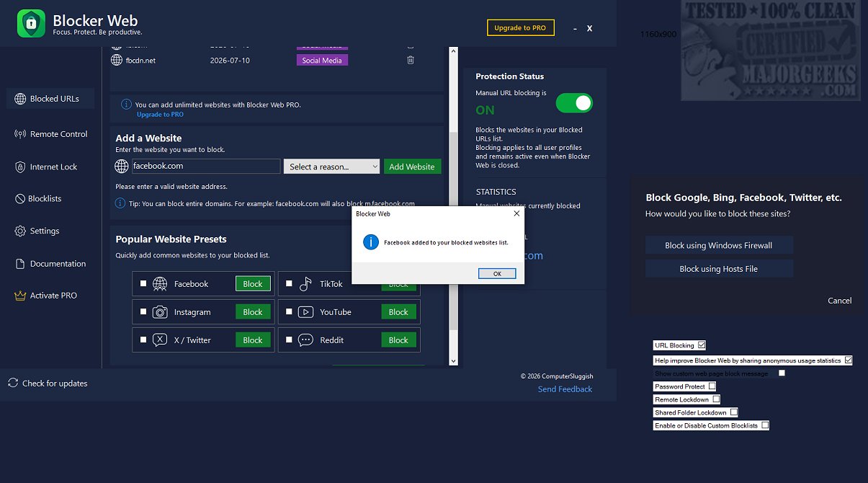Enable the Shared Folder Lockdown checkbox
The height and width of the screenshot is (483, 868).
(734, 412)
